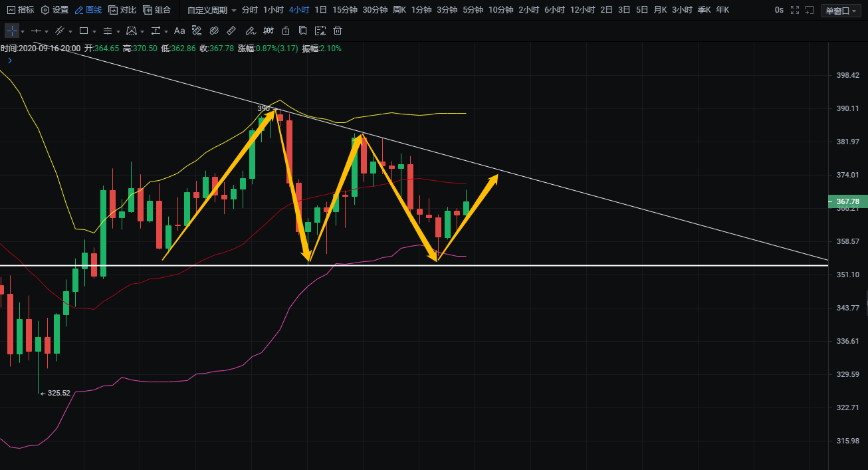Image resolution: width=868 pixels, height=470 pixels.
Task: Click the green 367.78 current price label
Action: (847, 201)
